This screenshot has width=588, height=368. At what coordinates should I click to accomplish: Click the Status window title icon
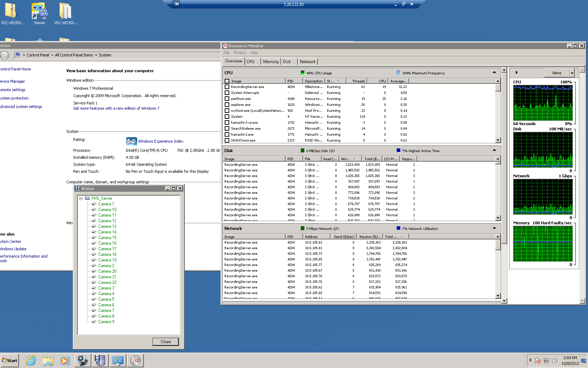point(78,189)
